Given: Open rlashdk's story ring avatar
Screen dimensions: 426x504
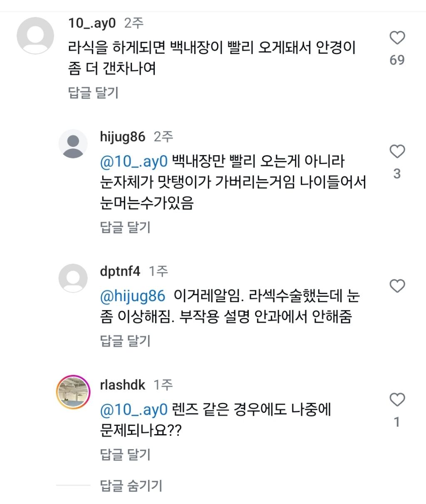Looking at the screenshot, I should pyautogui.click(x=73, y=392).
